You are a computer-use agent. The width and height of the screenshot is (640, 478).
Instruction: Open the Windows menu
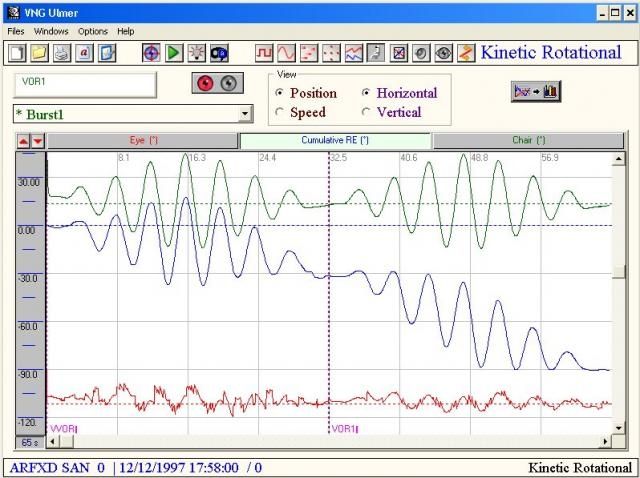coord(51,31)
